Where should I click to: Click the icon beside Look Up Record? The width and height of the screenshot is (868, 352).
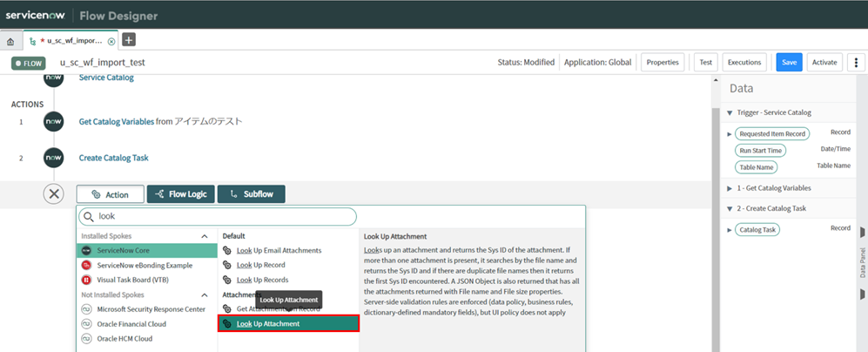227,266
